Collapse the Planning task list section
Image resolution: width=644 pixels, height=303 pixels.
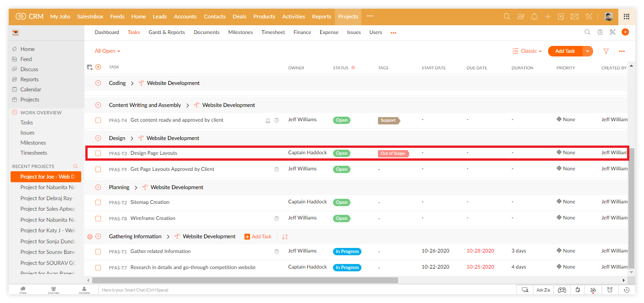pos(98,187)
